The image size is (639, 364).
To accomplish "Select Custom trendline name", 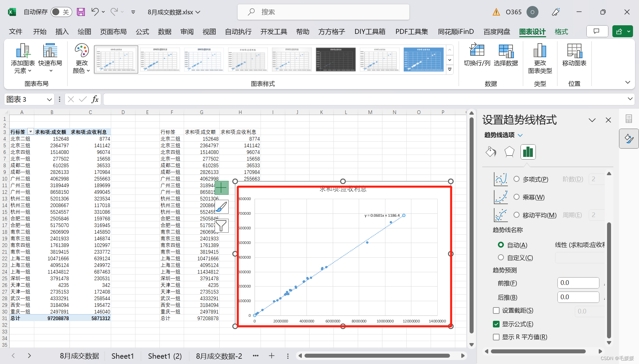I will [x=501, y=257].
